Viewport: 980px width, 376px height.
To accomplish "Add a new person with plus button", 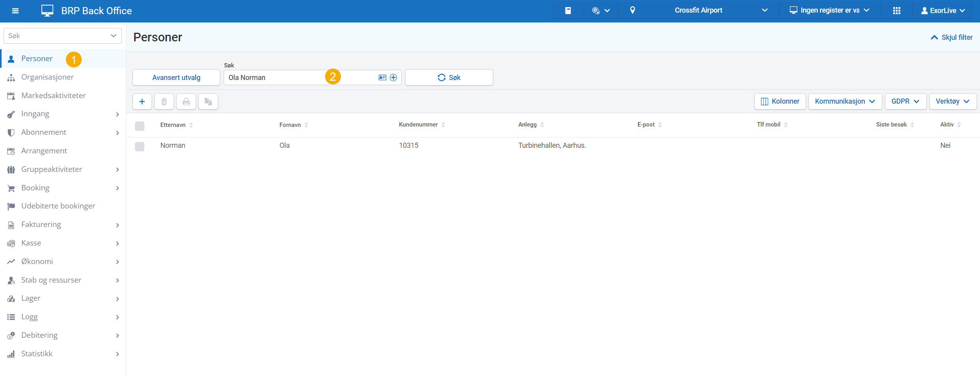I will (142, 102).
